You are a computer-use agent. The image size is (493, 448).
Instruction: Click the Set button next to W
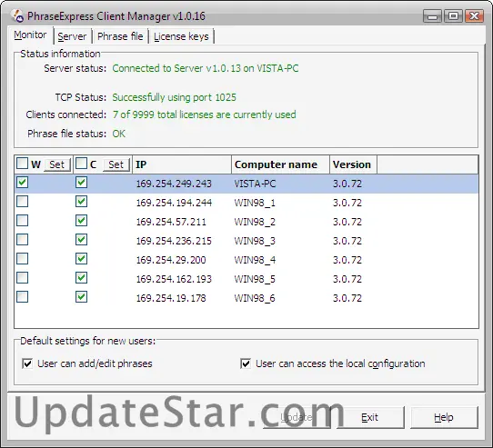pos(57,164)
